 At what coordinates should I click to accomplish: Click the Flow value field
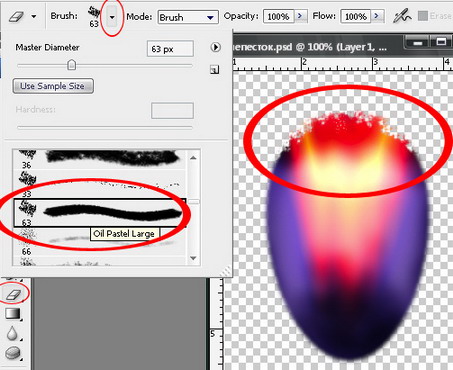(x=355, y=16)
